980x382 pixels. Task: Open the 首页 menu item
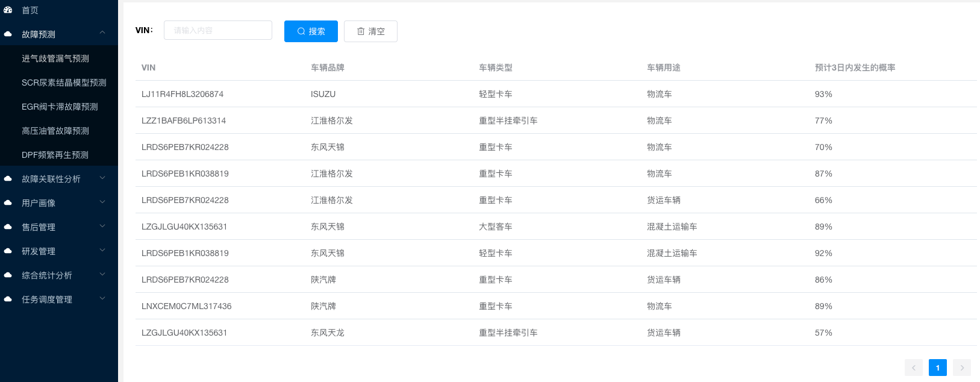tap(59, 10)
